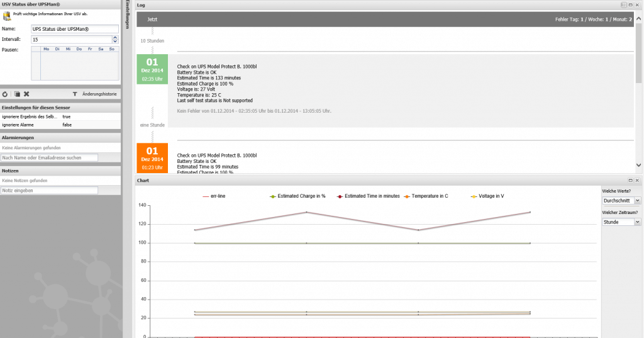Image resolution: width=644 pixels, height=338 pixels.
Task: Maximize the Log panel
Action: pos(631,5)
